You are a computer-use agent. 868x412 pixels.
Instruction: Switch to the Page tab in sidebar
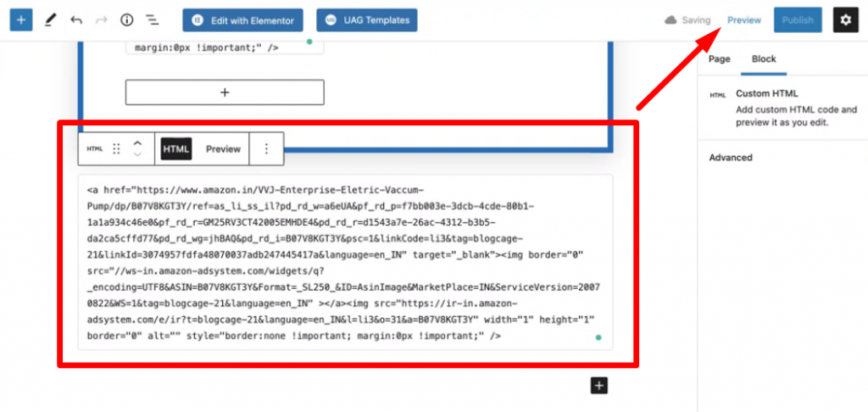point(720,59)
